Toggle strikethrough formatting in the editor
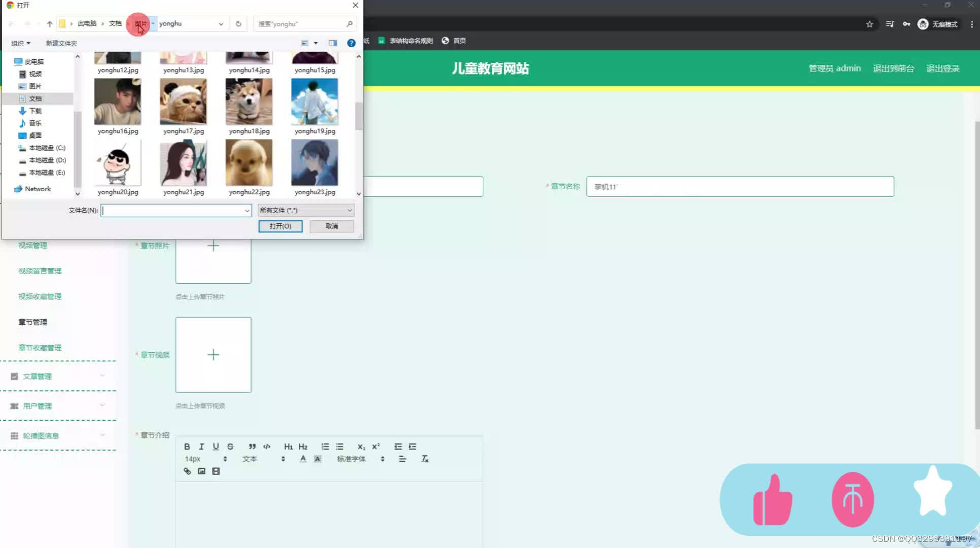980x548 pixels. tap(230, 447)
